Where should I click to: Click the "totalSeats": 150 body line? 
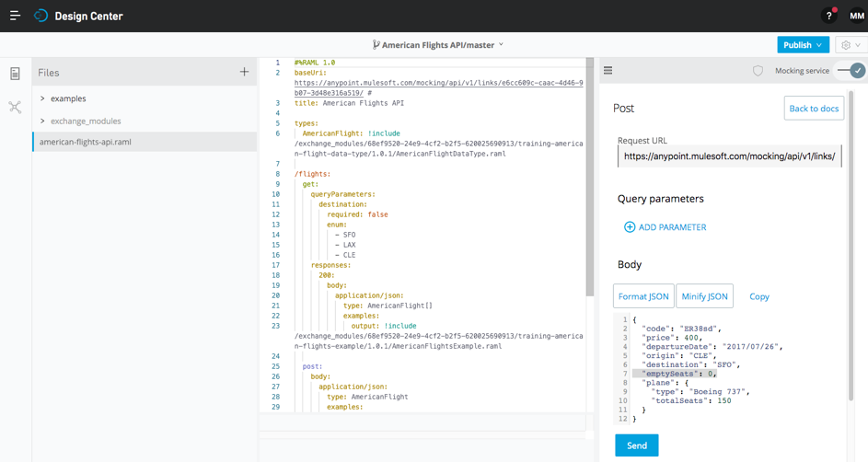(x=691, y=400)
